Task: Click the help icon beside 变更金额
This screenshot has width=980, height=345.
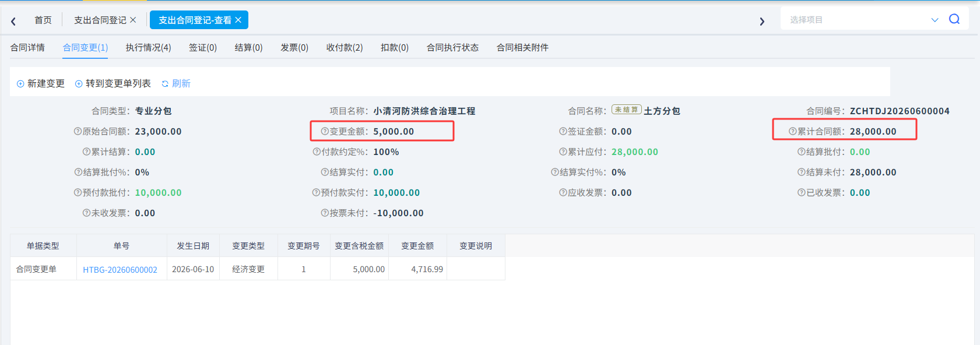Action: (325, 131)
